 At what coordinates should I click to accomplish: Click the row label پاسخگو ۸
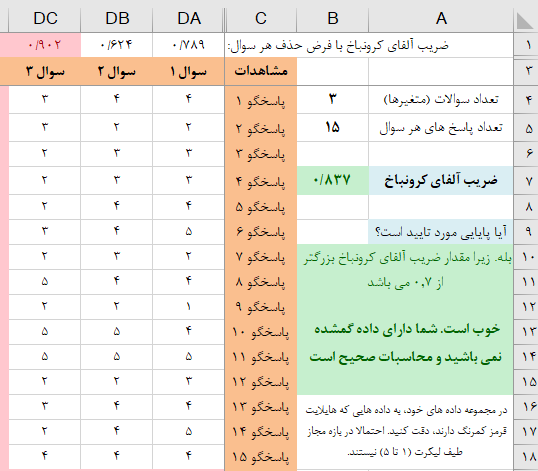pyautogui.click(x=261, y=282)
